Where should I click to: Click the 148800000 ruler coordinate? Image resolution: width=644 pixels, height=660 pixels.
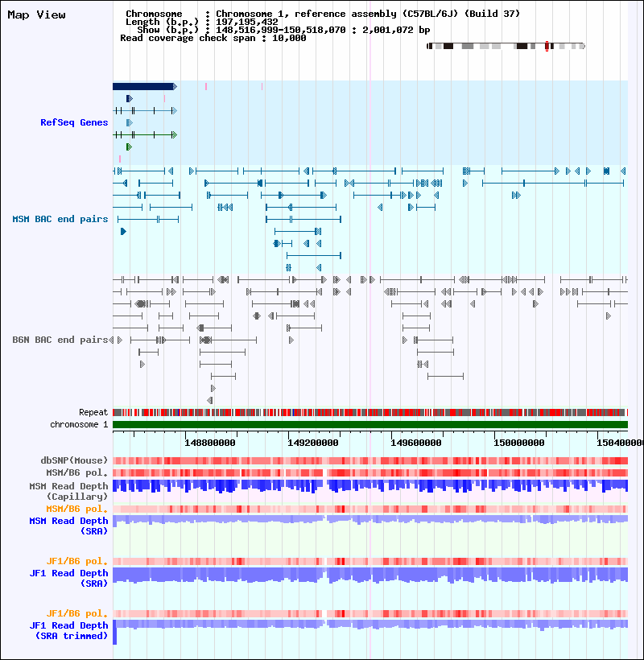click(x=210, y=443)
